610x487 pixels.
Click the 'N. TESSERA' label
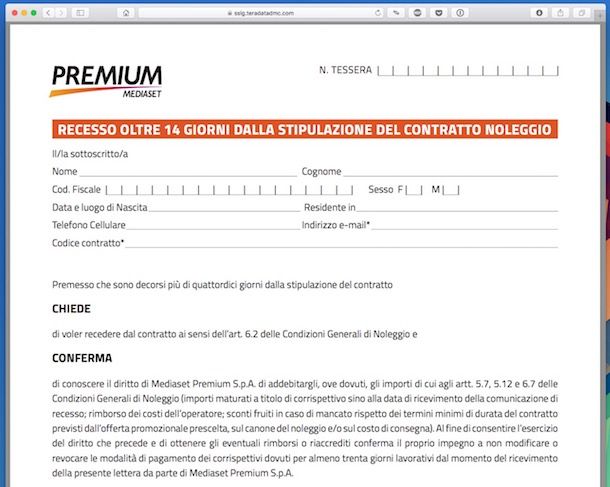pos(345,70)
